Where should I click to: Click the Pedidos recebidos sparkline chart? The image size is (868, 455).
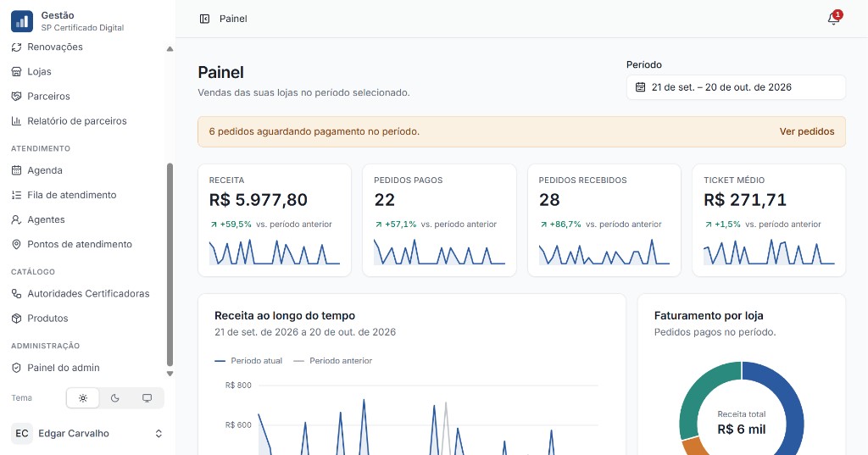point(604,252)
